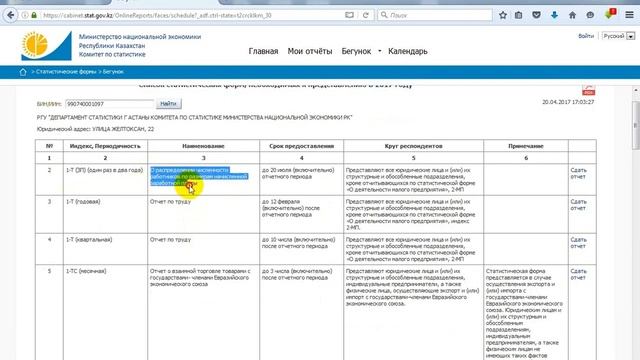
Task: Click Сдать отчет for 1-Т (квартальная) row
Action: (x=578, y=243)
